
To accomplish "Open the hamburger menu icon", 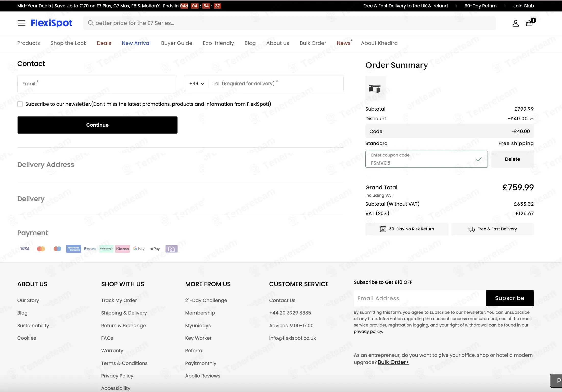I will pyautogui.click(x=22, y=23).
